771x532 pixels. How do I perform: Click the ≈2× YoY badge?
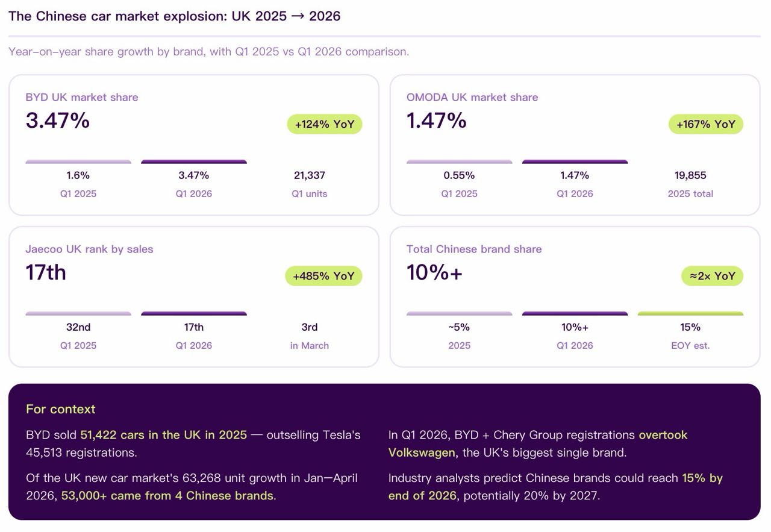(x=713, y=277)
